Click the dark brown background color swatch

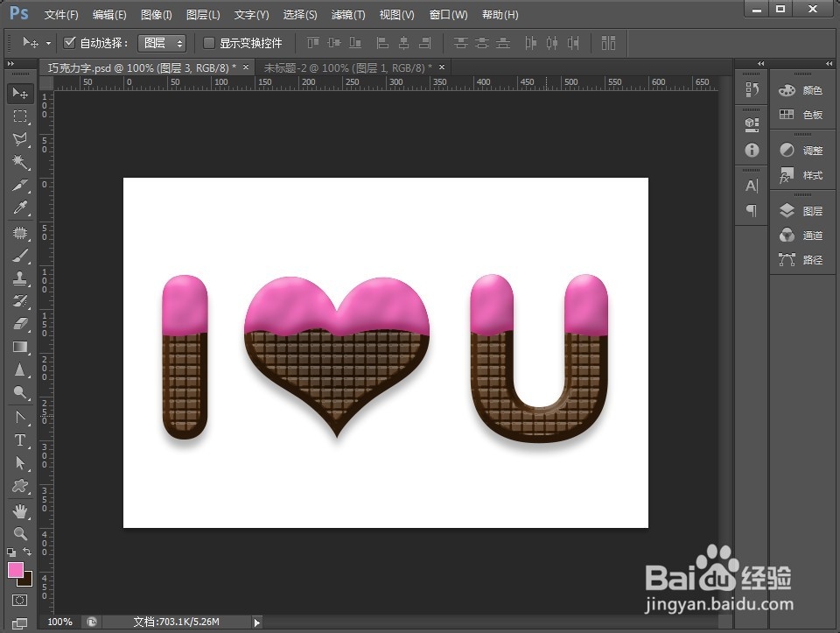pos(27,581)
